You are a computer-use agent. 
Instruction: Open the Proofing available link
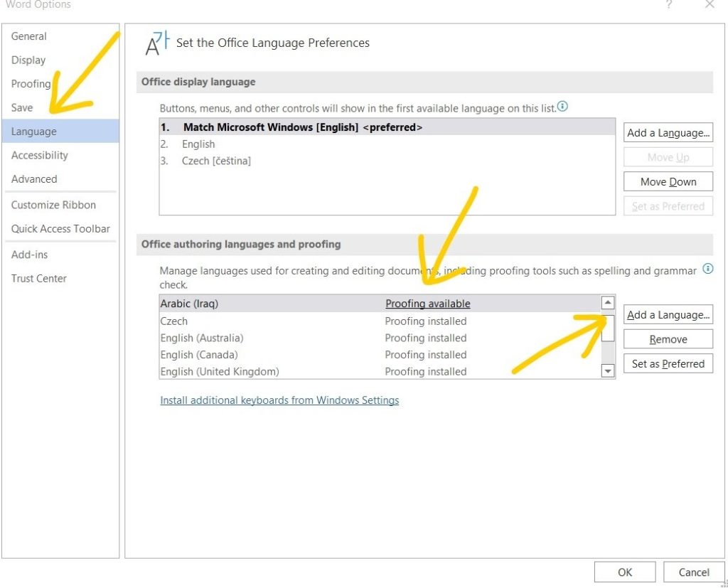click(427, 304)
